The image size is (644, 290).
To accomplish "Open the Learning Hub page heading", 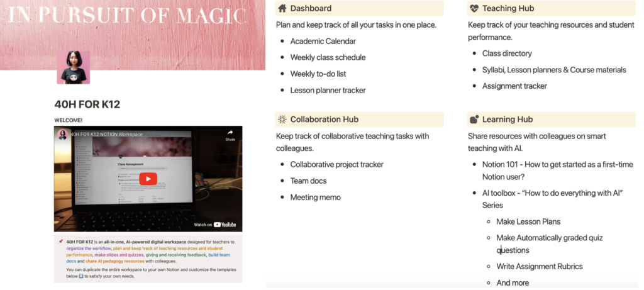I will (508, 120).
